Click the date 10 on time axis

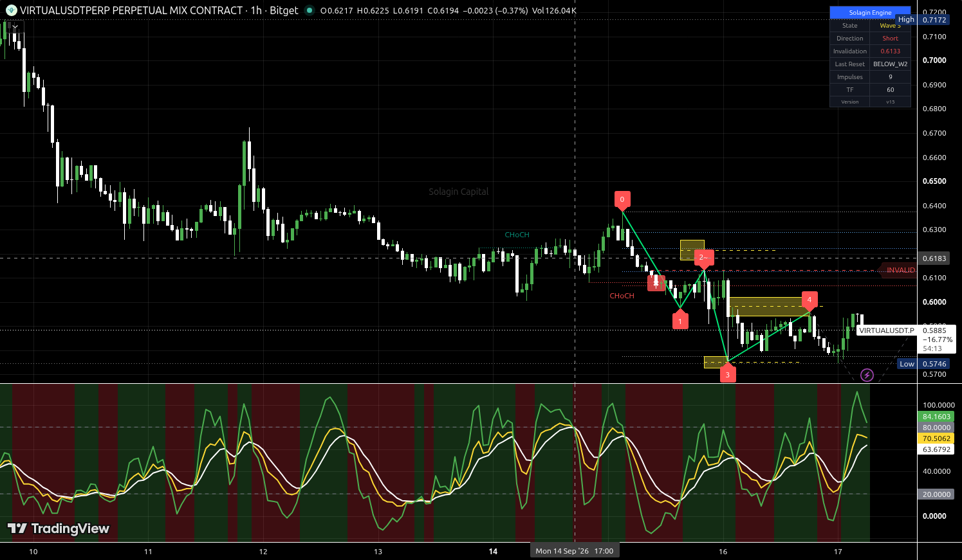click(33, 552)
